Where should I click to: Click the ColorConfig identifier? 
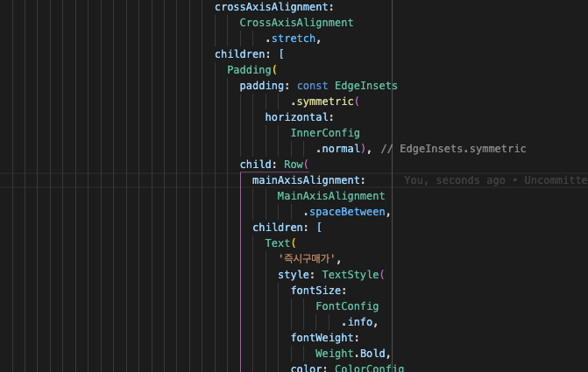click(369, 368)
